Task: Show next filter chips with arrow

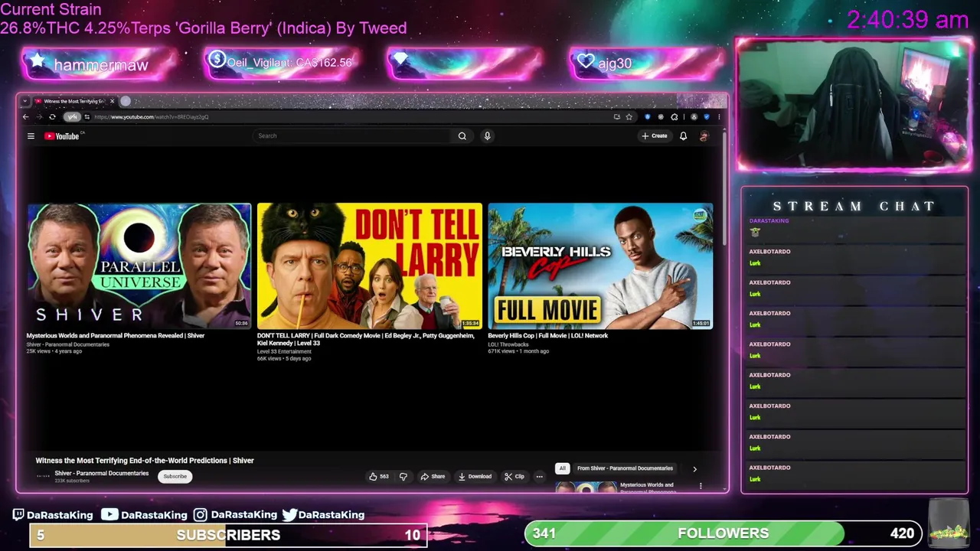Action: coord(694,469)
